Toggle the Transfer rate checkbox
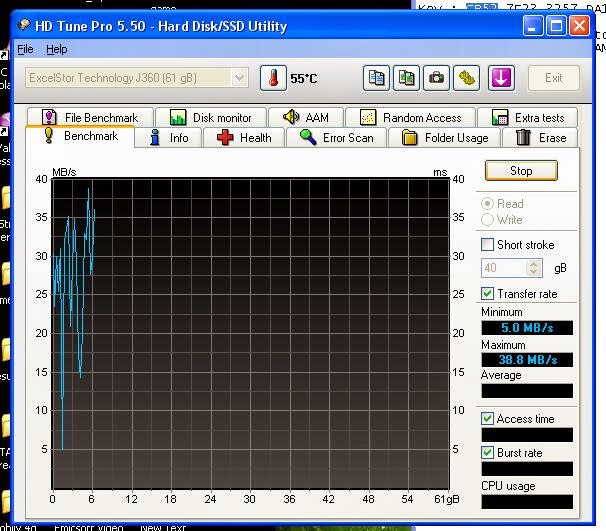606x531 pixels. pos(487,294)
